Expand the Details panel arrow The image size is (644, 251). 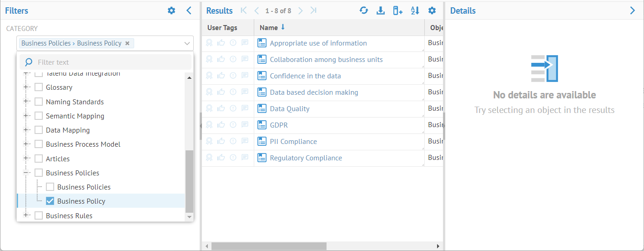632,10
